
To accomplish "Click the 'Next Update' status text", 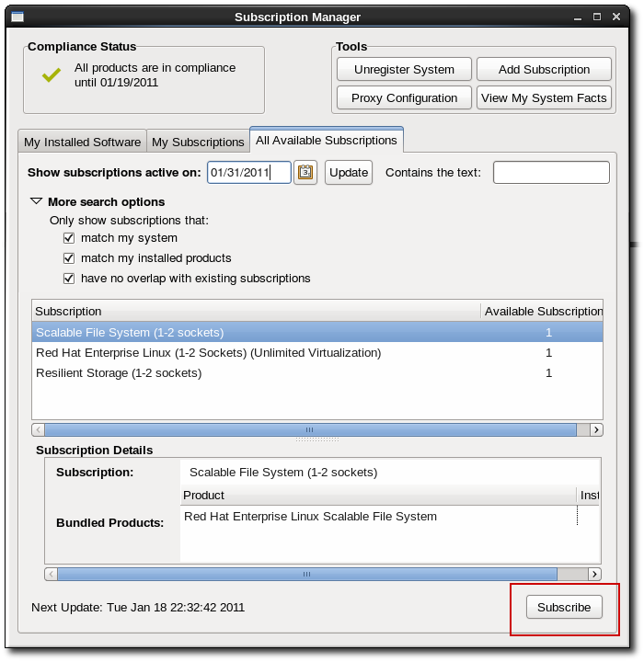I will 138,607.
